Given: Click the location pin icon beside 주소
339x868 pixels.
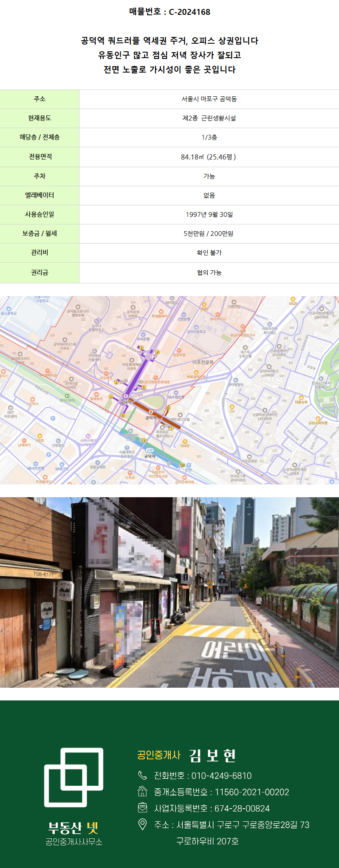Looking at the screenshot, I should point(142,824).
